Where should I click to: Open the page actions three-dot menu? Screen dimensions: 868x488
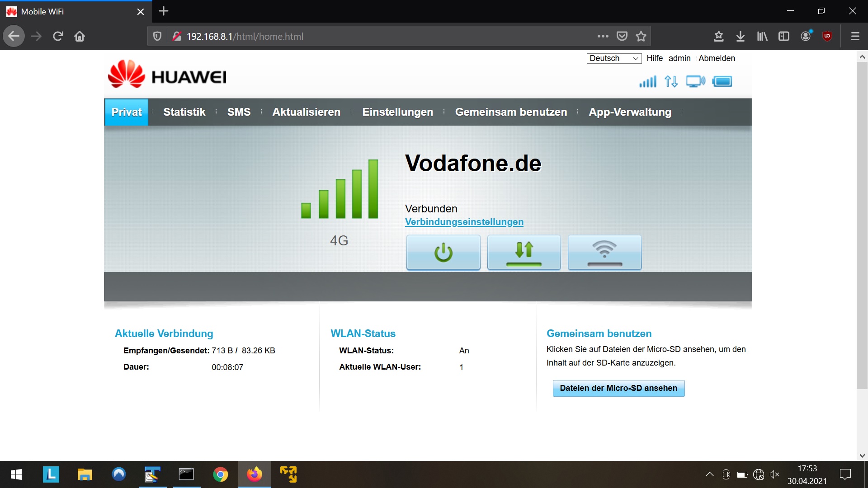(x=603, y=36)
